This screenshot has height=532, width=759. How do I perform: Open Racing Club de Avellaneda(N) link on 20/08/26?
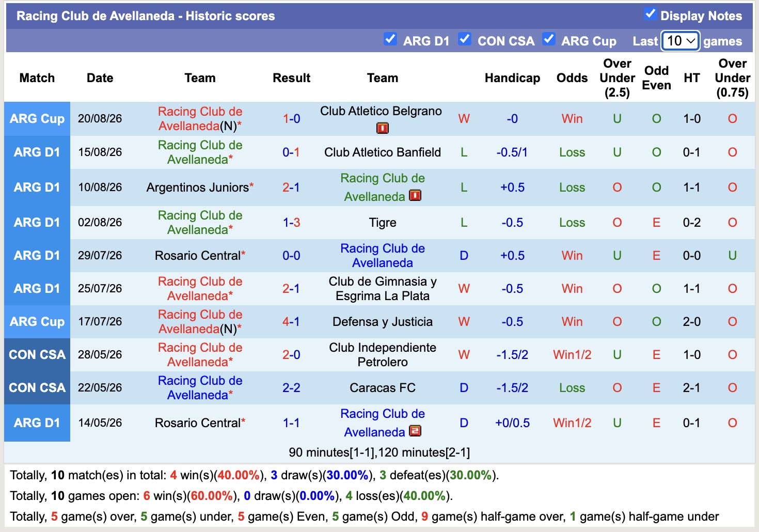tap(200, 119)
